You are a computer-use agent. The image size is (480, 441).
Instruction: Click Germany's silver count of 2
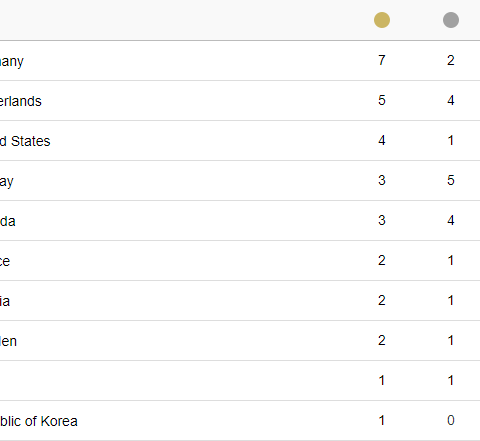tap(451, 60)
